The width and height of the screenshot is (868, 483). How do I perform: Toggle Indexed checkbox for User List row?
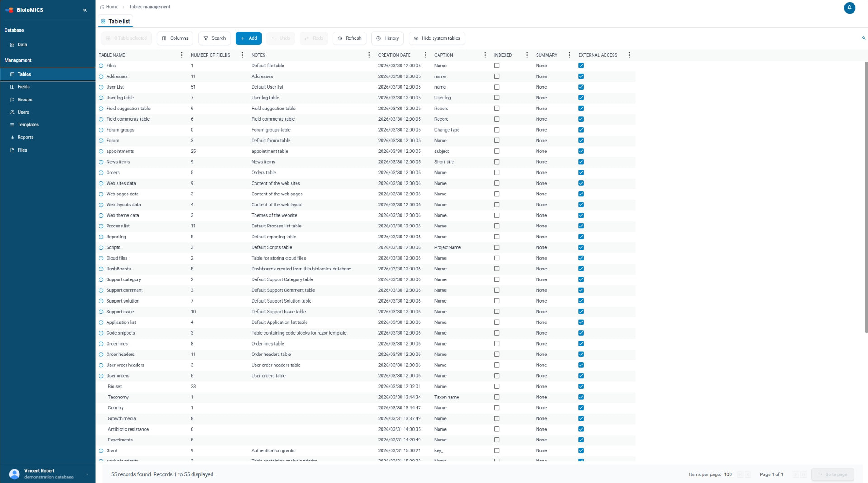coord(496,87)
